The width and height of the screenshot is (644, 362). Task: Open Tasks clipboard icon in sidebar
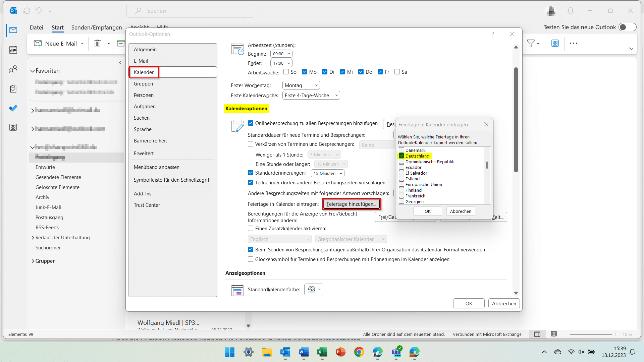[x=13, y=89]
